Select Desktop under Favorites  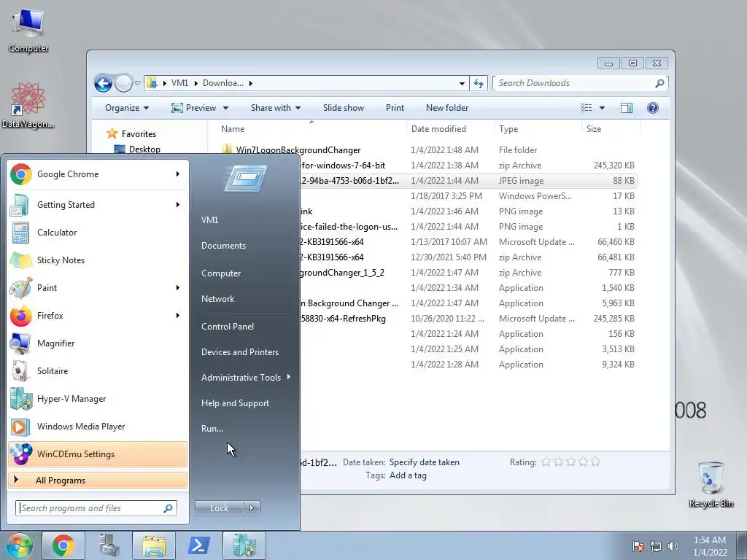click(144, 149)
